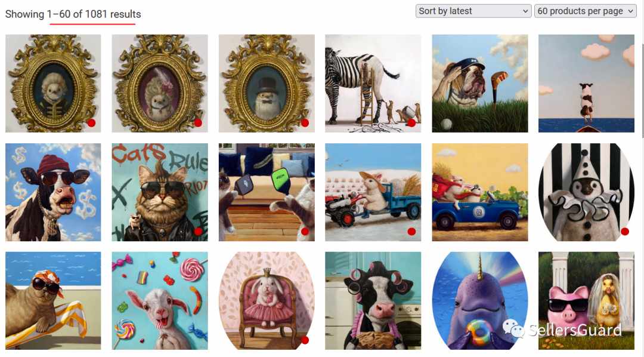
Task: Click the red dot on the rabbit tractor painting
Action: coord(411,232)
